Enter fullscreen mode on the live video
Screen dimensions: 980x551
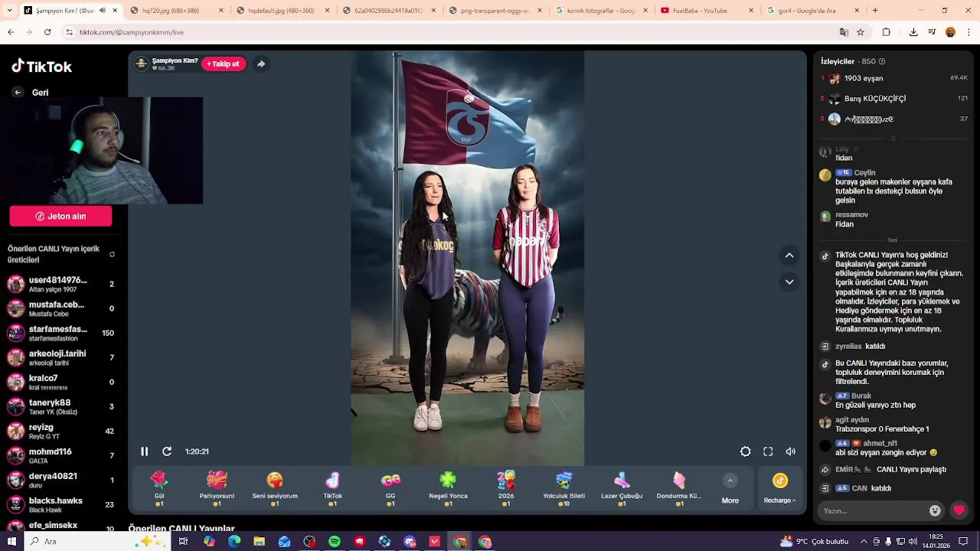[x=768, y=452]
